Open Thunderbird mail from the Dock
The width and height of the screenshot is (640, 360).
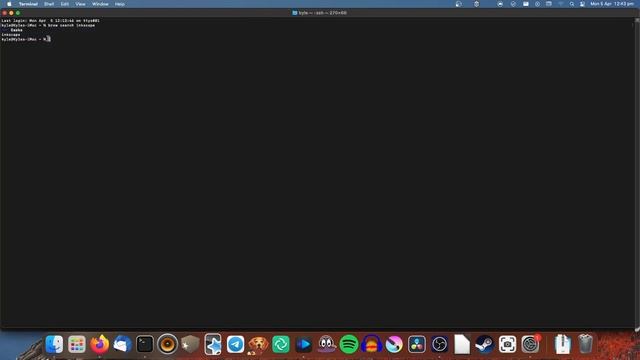(122, 344)
